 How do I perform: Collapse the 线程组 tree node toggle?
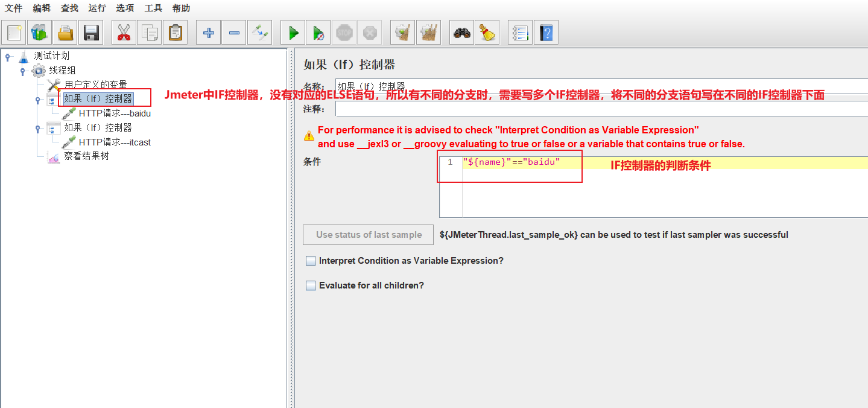coord(23,71)
